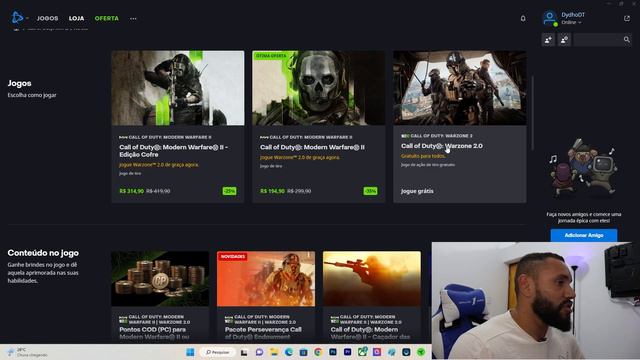Open Call of Duty: Warzone 2.0 title
This screenshot has height=360, width=640.
click(x=442, y=146)
